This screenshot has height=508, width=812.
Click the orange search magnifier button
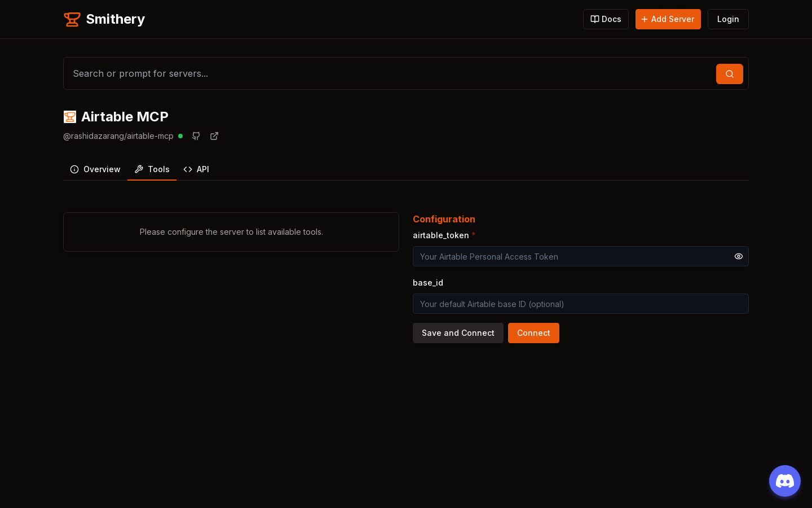[x=730, y=74]
